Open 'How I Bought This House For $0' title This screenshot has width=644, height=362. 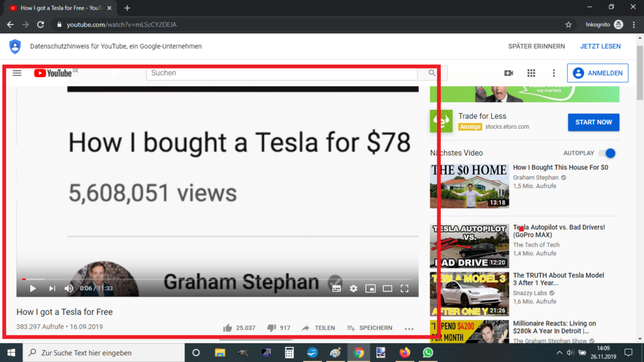560,167
